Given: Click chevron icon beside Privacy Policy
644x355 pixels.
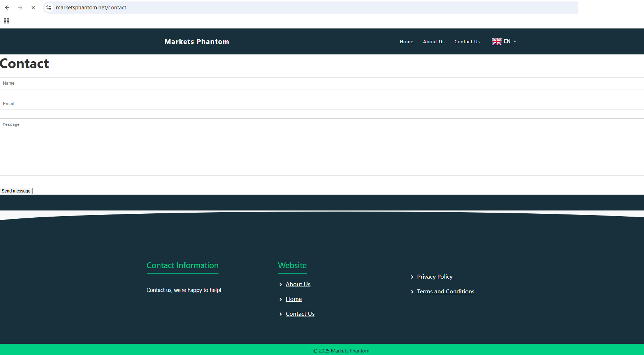Looking at the screenshot, I should coord(412,277).
